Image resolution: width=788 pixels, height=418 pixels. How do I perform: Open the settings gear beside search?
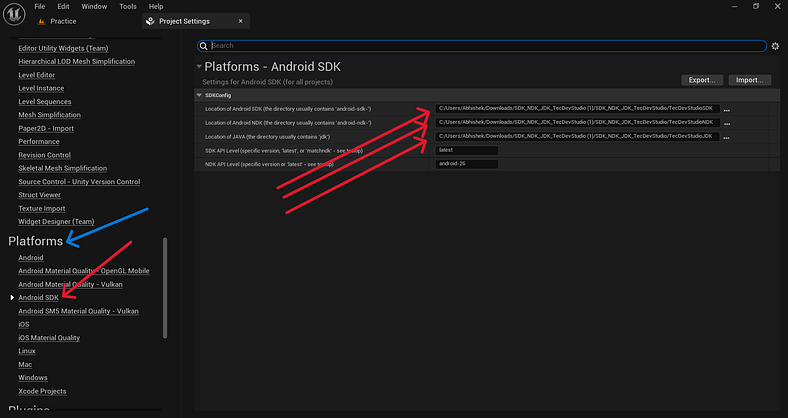coord(775,46)
